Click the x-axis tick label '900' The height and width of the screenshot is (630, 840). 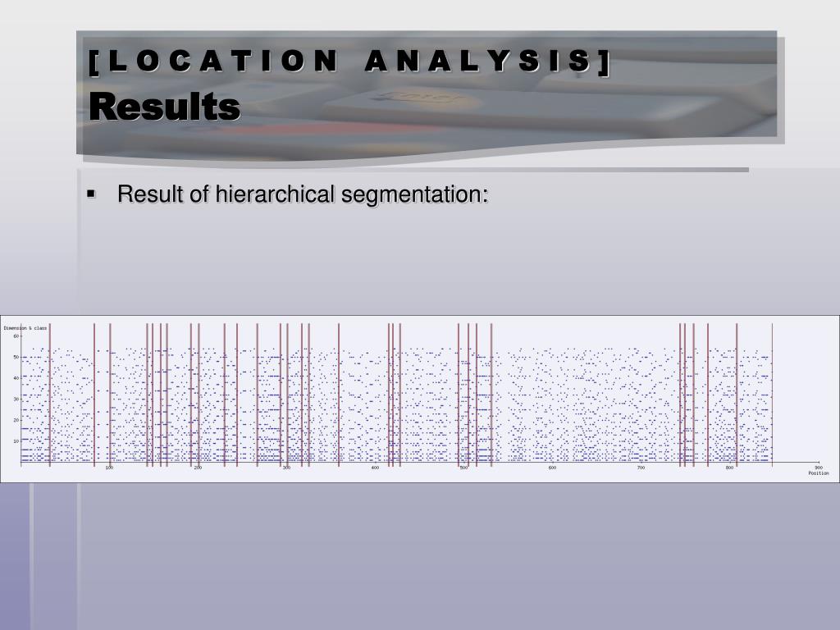(x=819, y=468)
